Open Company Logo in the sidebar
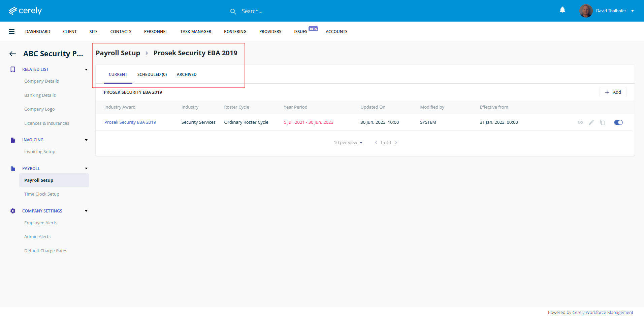Viewport: 644px width, 317px height. click(39, 109)
